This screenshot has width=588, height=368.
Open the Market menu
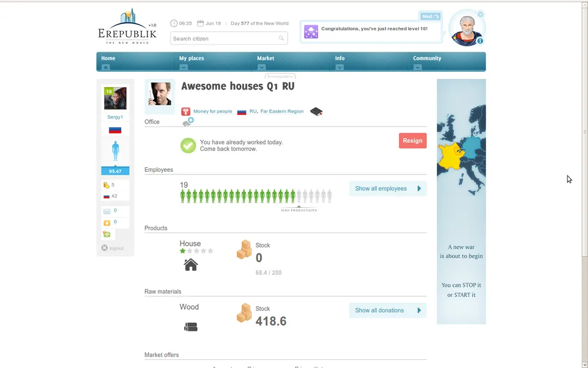(x=266, y=58)
